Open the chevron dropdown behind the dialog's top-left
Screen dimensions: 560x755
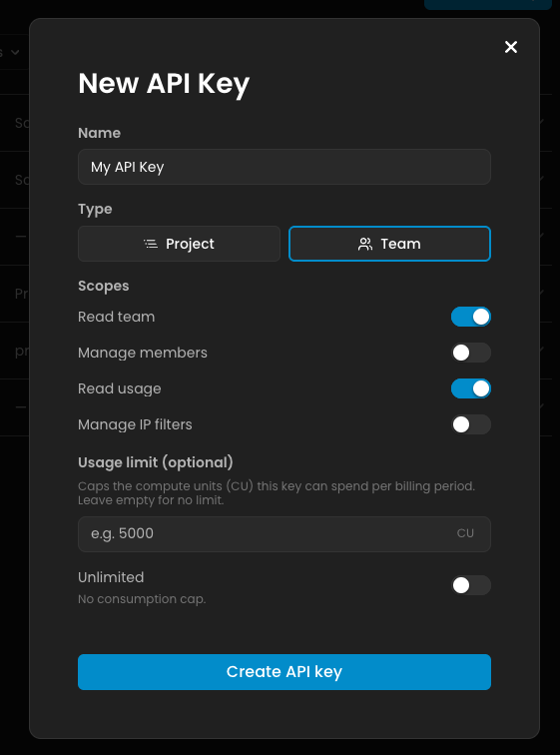14,52
